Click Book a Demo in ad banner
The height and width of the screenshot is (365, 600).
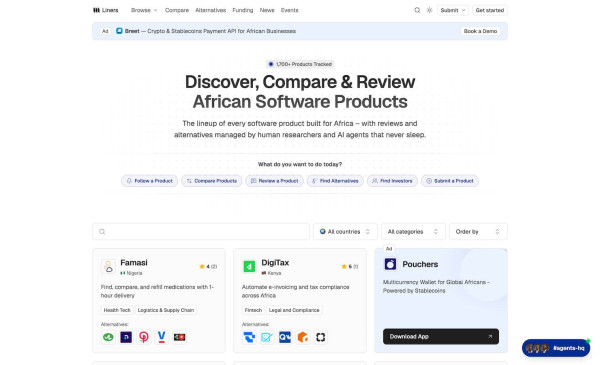[480, 31]
